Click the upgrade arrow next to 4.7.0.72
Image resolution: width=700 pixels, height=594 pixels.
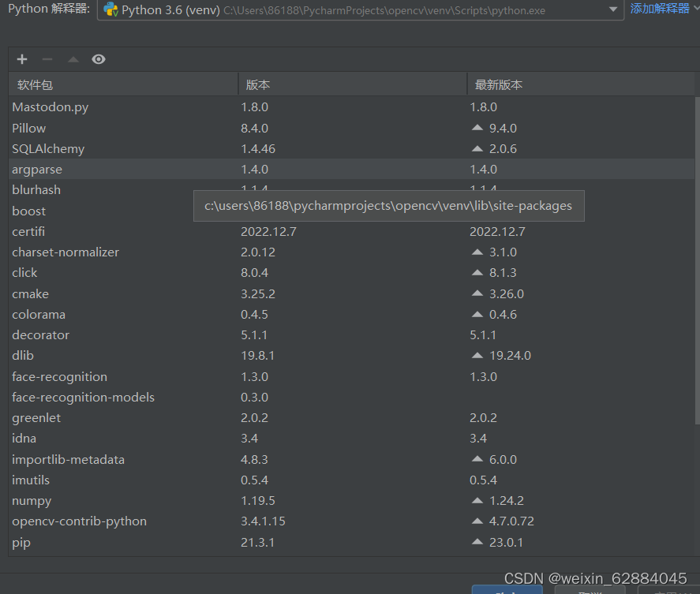[477, 521]
